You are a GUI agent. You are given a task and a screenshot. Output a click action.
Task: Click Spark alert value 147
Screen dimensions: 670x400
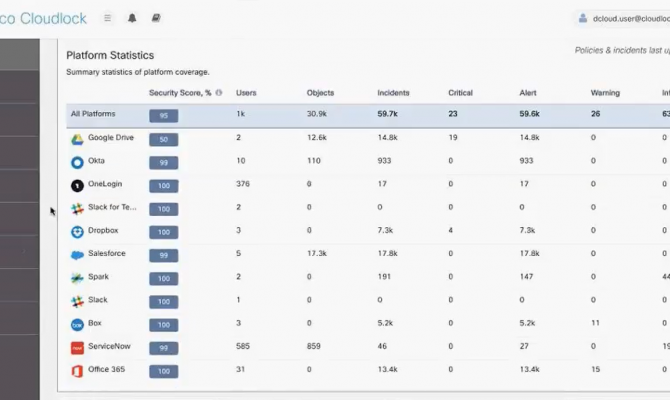(x=526, y=276)
